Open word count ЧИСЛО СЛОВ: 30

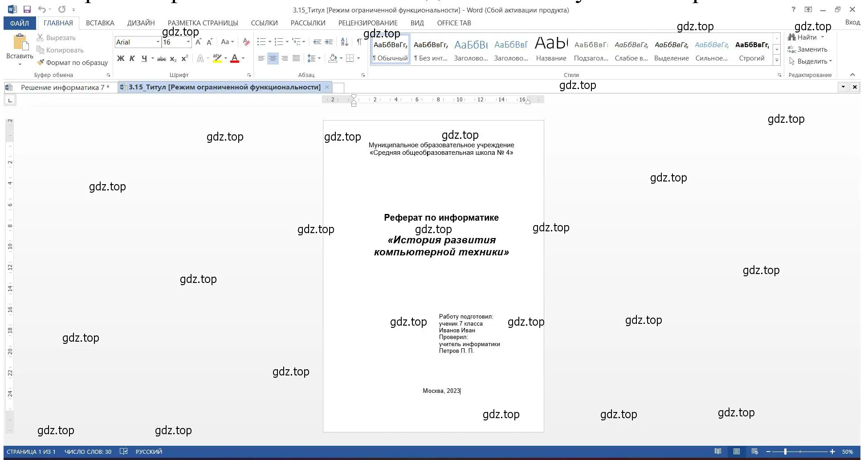click(x=88, y=452)
